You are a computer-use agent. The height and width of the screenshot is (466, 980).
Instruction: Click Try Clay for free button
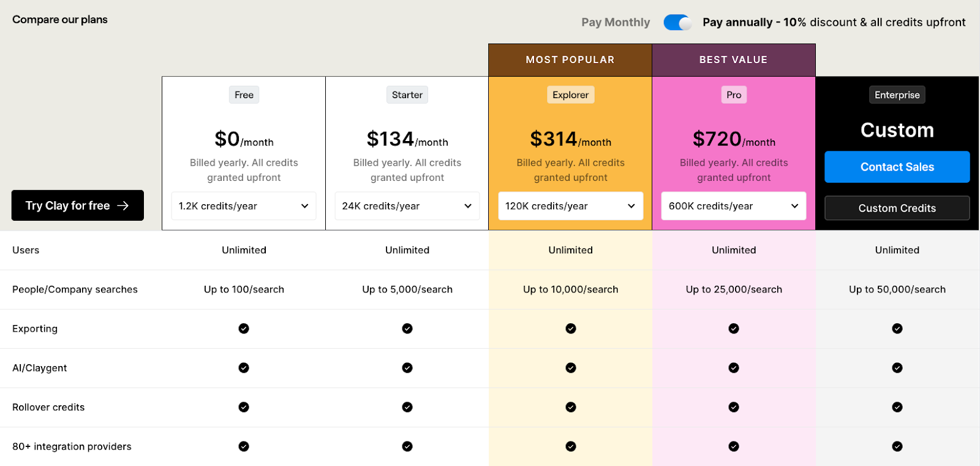coord(78,205)
